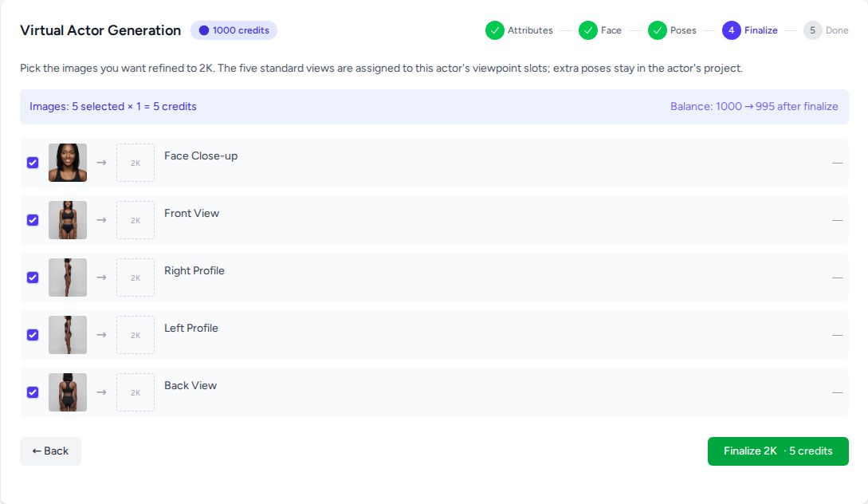This screenshot has width=868, height=504.
Task: Click Finalize 2K · 5 credits button
Action: coord(778,451)
